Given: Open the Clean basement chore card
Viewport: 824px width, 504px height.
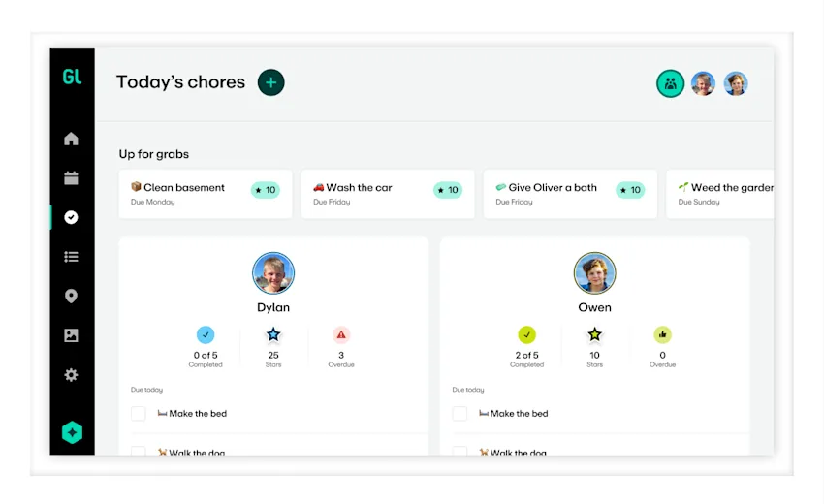Looking at the screenshot, I should [x=205, y=194].
